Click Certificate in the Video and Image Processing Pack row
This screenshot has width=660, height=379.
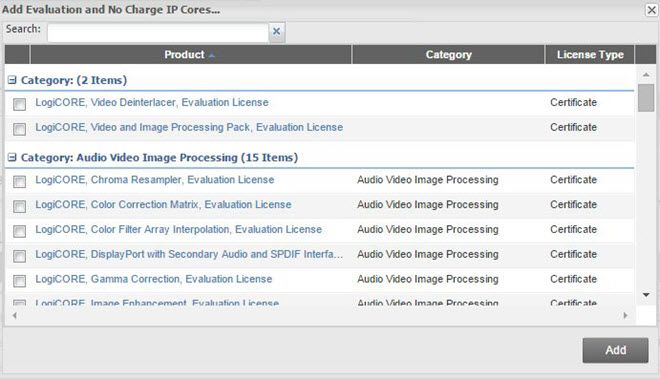(573, 127)
